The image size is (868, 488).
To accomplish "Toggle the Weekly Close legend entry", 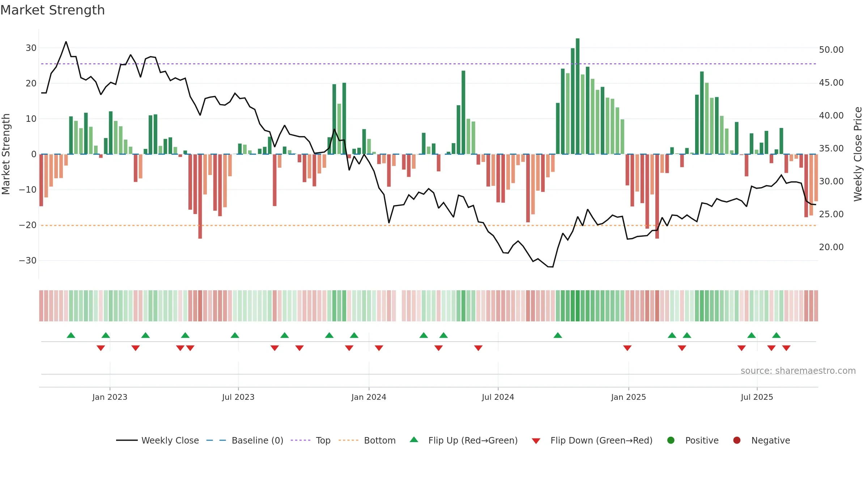I will (x=157, y=440).
